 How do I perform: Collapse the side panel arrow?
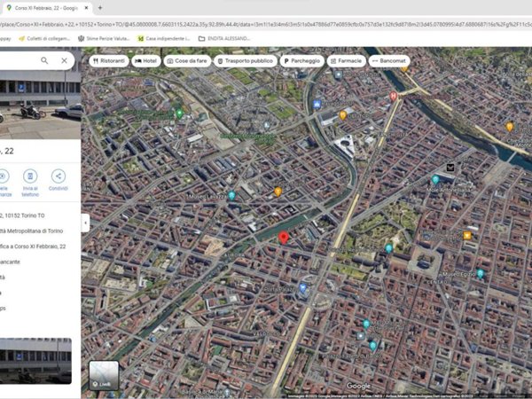tap(85, 223)
